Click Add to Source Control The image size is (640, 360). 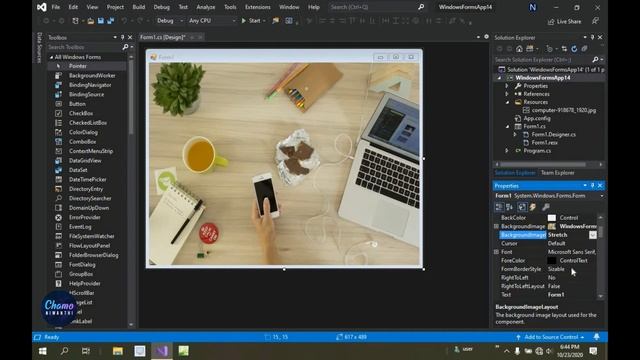(x=551, y=337)
